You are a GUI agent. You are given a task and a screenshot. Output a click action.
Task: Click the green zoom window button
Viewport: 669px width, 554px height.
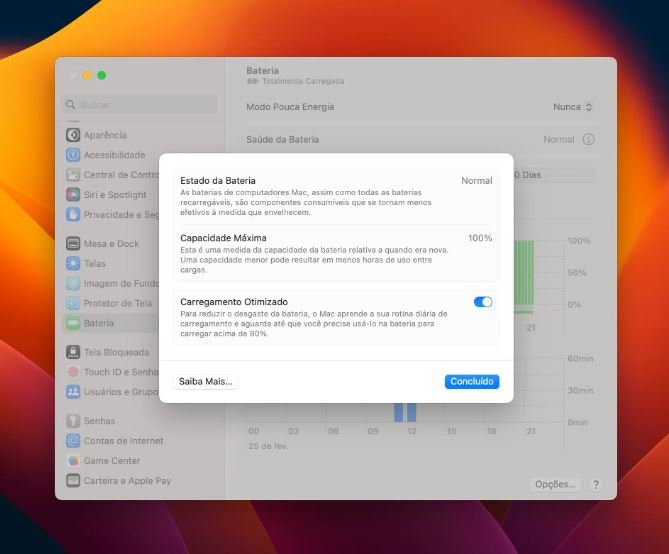point(102,76)
